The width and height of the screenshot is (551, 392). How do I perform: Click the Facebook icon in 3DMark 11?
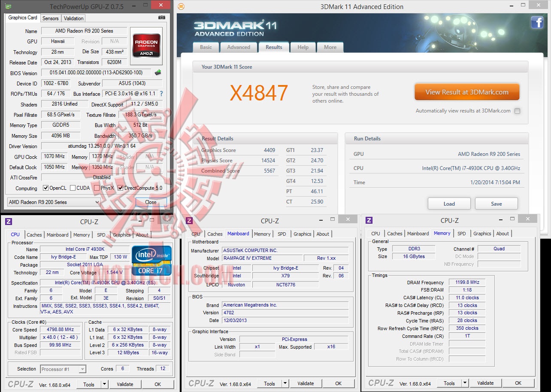(x=537, y=22)
